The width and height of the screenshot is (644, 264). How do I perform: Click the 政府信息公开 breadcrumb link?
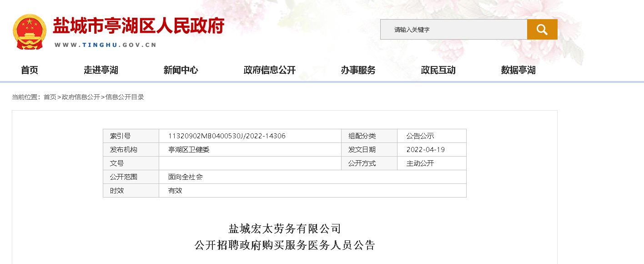(81, 97)
